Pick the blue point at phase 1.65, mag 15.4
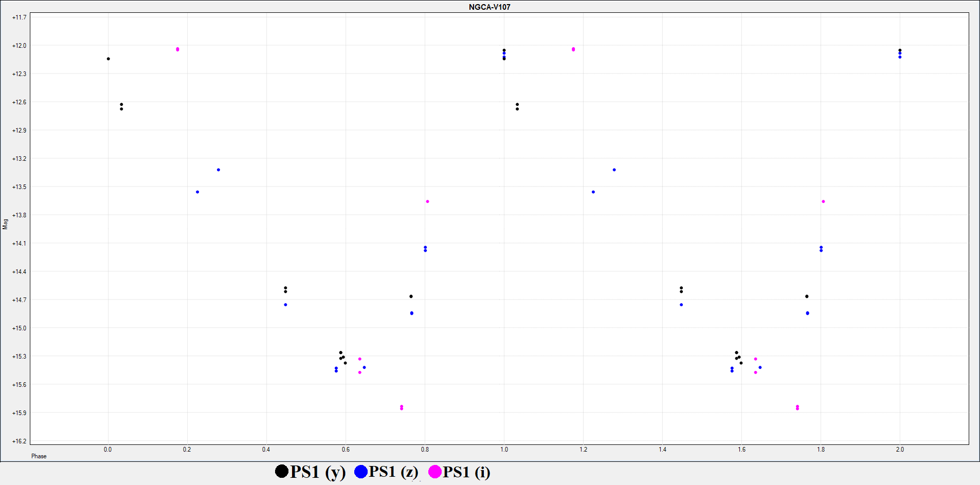Viewport: 980px width, 485px height. 760,367
